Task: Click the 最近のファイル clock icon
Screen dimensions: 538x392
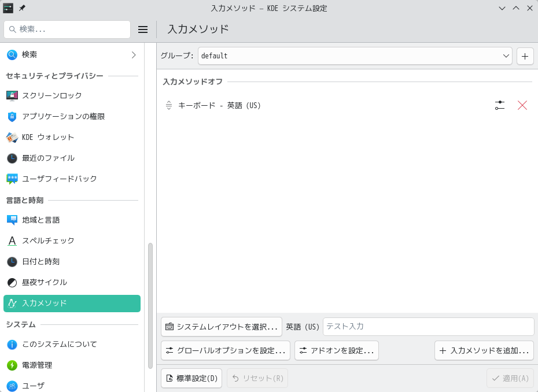Action: click(12, 158)
